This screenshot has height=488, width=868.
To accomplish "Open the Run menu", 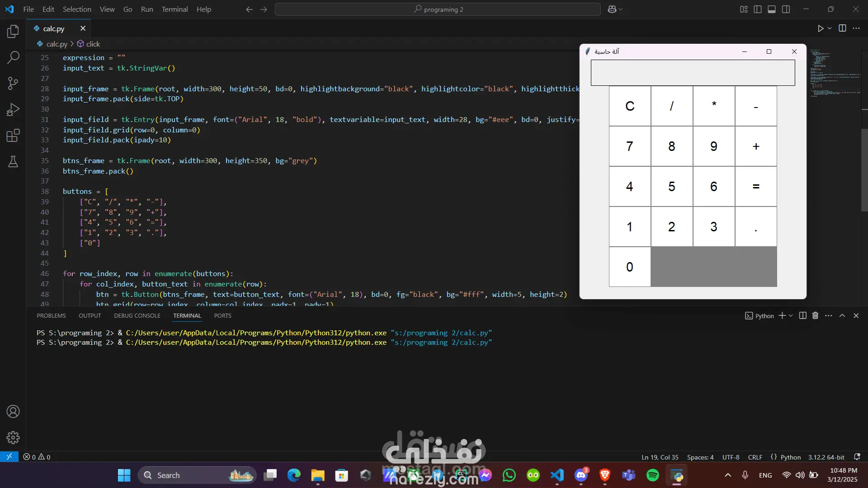I will (x=147, y=9).
